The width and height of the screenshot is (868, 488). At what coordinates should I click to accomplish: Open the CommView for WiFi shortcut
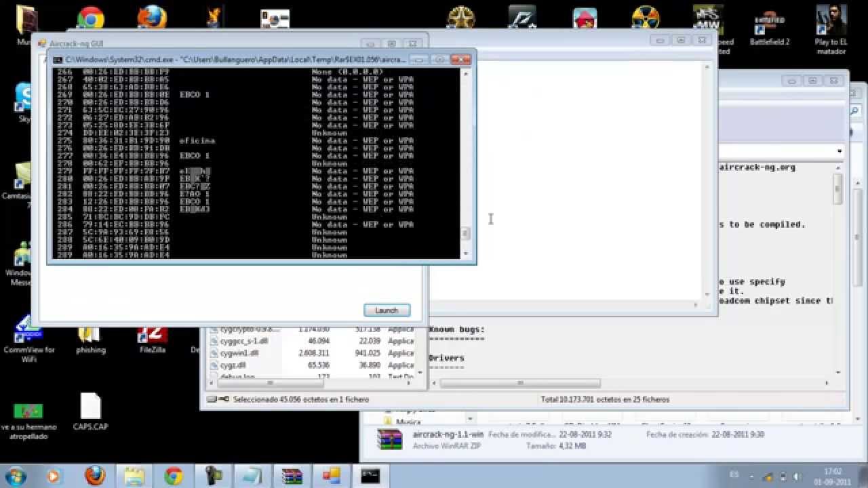[28, 335]
